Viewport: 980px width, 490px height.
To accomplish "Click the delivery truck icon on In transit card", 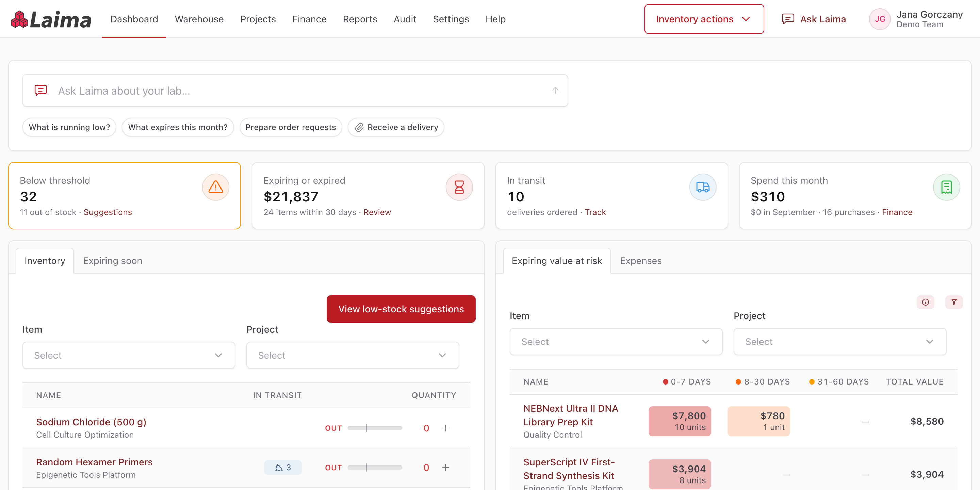I will tap(702, 187).
